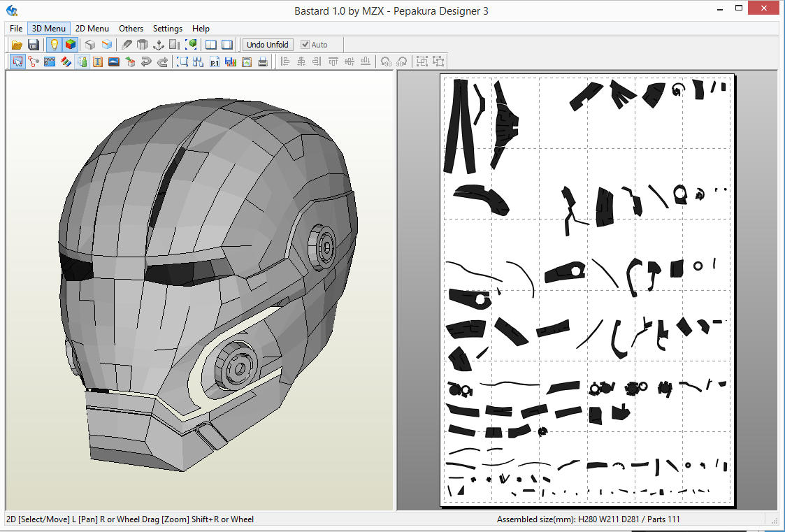
Task: Click the Pepakura app icon in title bar
Action: (x=12, y=10)
